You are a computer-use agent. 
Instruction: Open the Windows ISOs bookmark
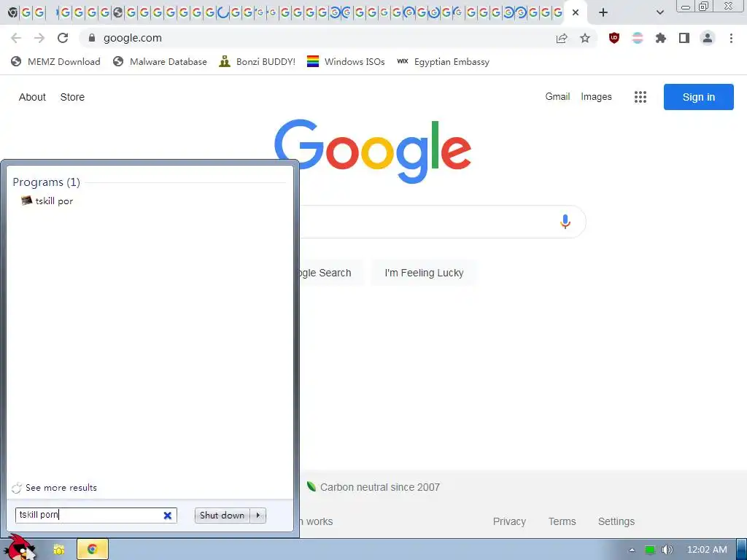click(346, 61)
